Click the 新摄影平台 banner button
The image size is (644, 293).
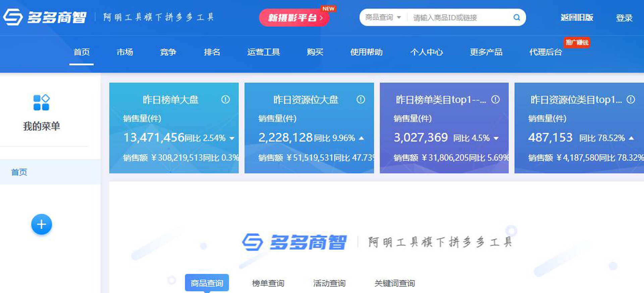click(294, 17)
